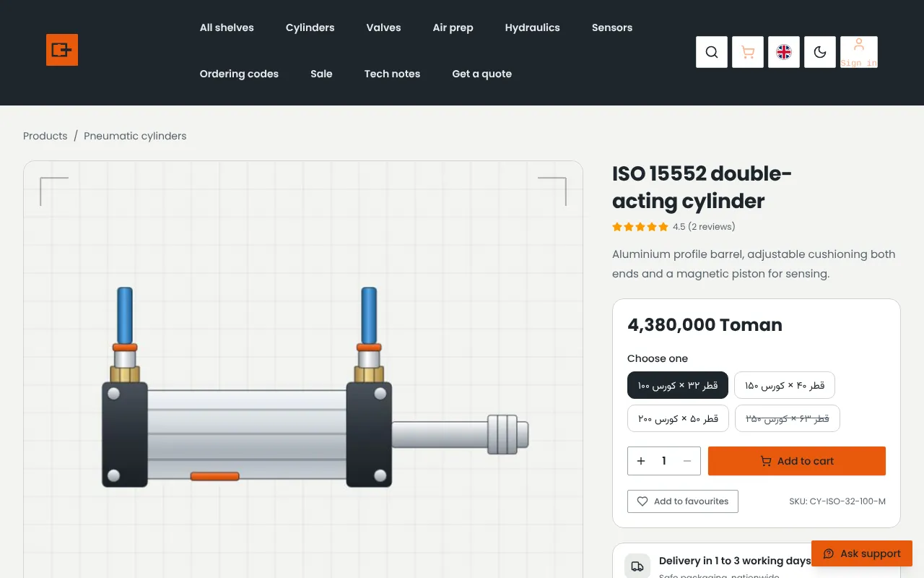Select the قطر ۴۰ × کورس ۱۵۰ option
This screenshot has width=924, height=578.
[785, 385]
